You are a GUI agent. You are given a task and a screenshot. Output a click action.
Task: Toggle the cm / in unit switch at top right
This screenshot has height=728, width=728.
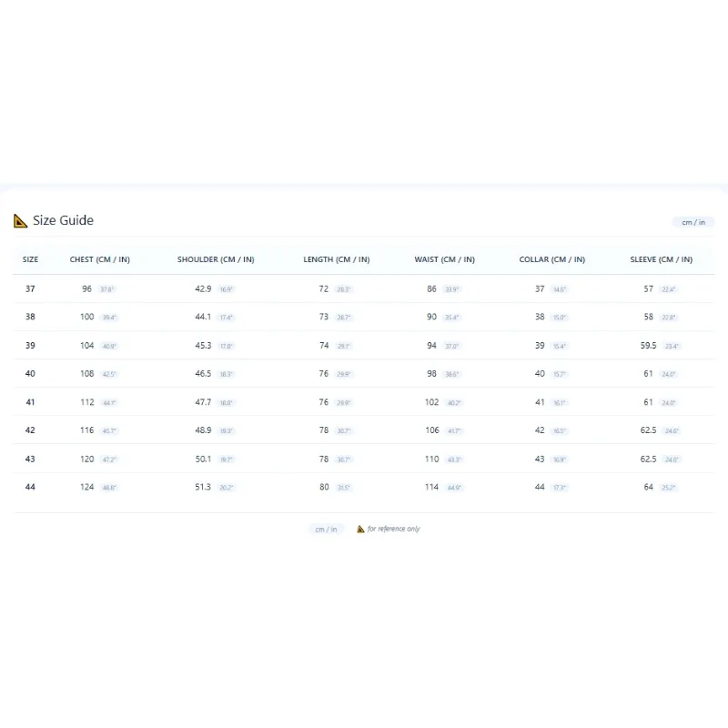click(693, 222)
